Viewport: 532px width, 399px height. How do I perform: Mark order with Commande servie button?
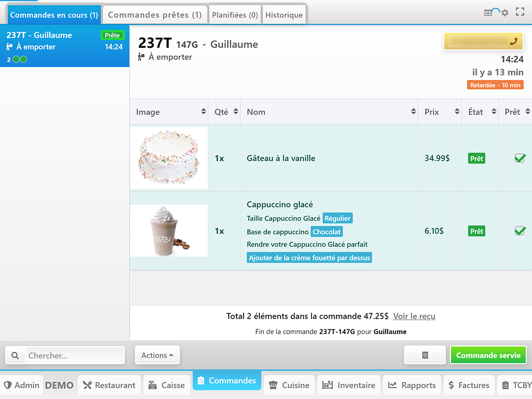488,355
